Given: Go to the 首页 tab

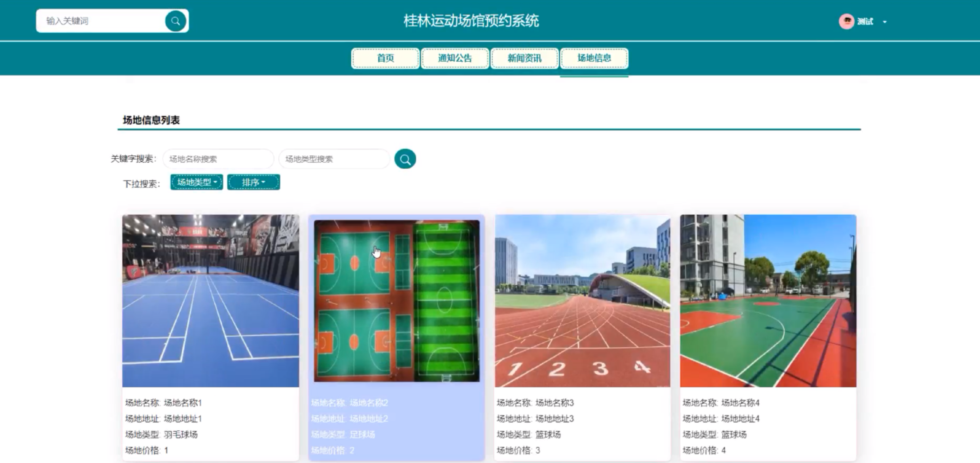Looking at the screenshot, I should click(x=385, y=58).
